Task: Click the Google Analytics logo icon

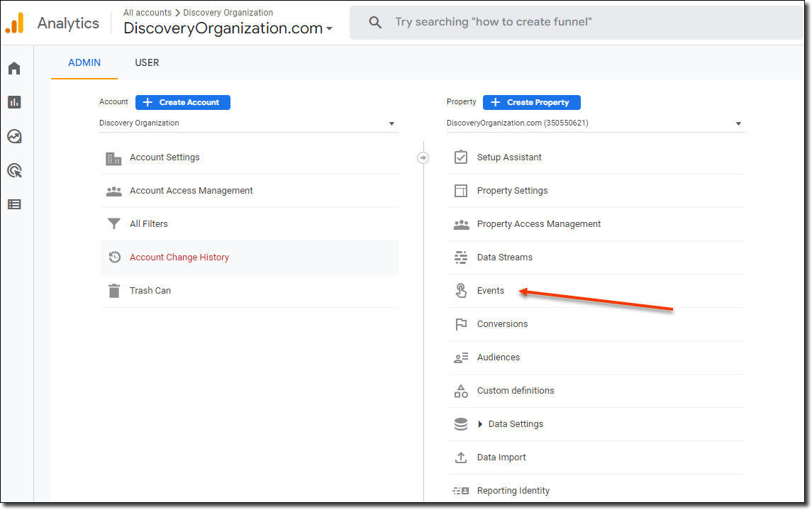Action: (x=14, y=23)
